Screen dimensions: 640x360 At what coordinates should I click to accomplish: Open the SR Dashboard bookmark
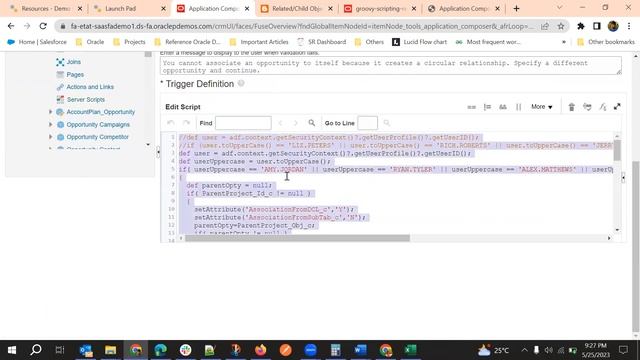321,42
